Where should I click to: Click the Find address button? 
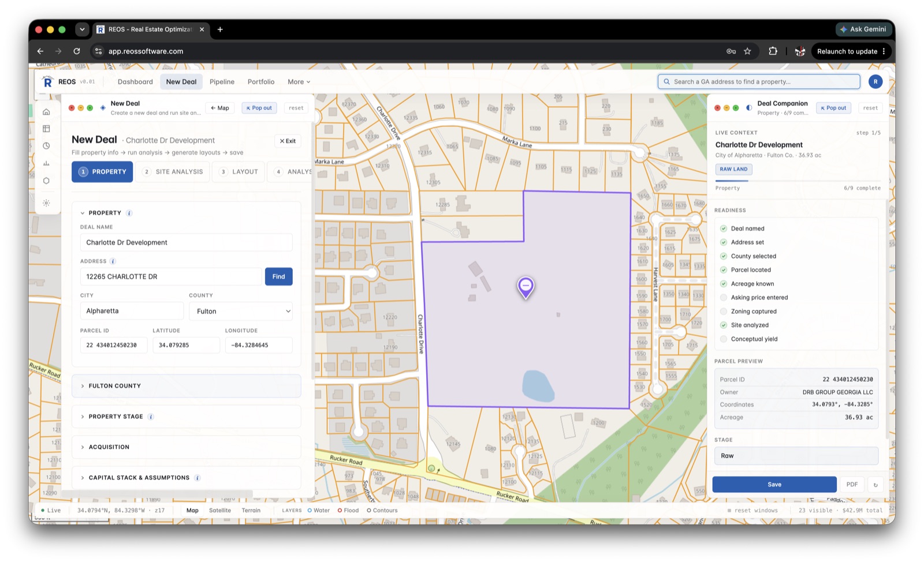pos(278,277)
